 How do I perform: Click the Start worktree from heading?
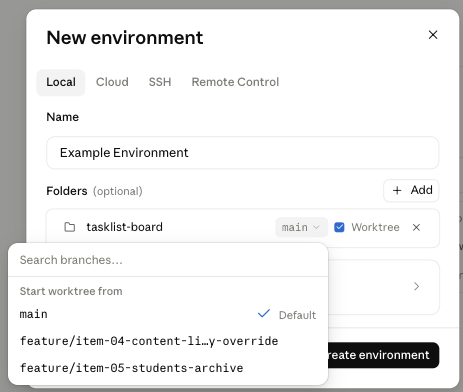tap(71, 291)
